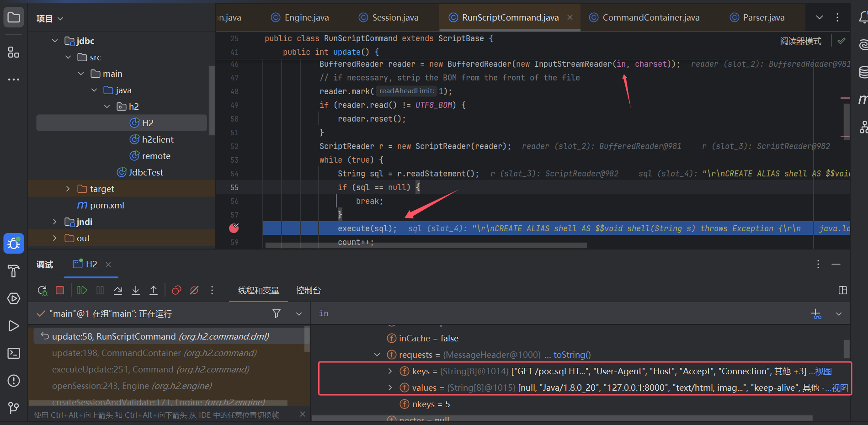This screenshot has width=868, height=425.
Task: Switch to the Session.java tab
Action: click(389, 17)
